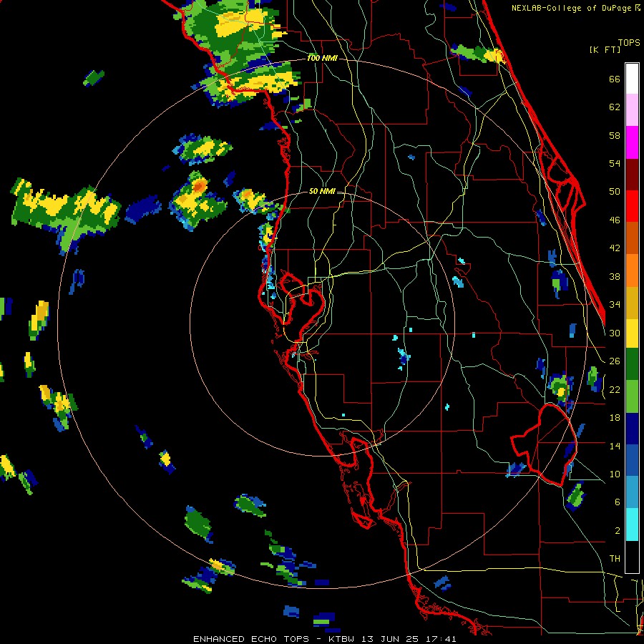Pick the bright red legend swatch
Screen dimensions: 644x644
pyautogui.click(x=632, y=206)
